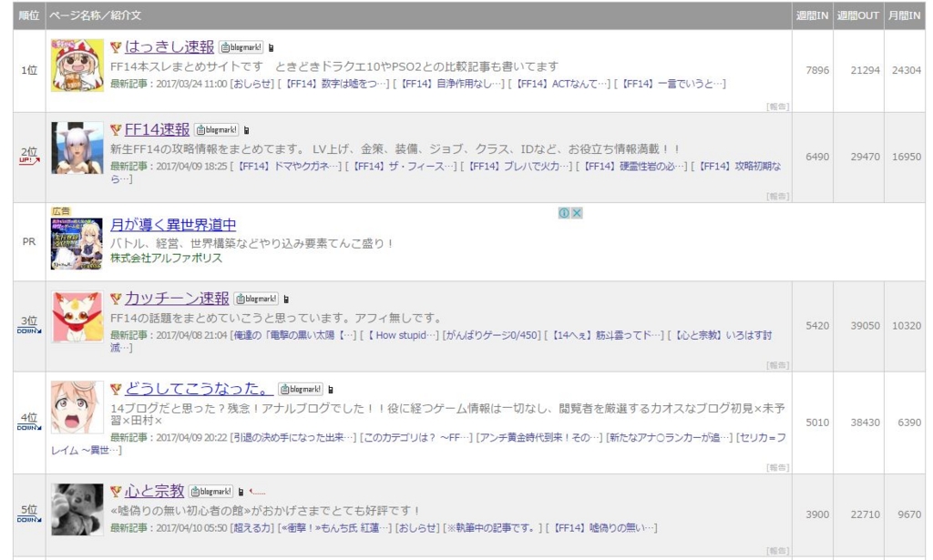Click the blogmark button next to カッチーン速報
The width and height of the screenshot is (933, 560).
click(x=256, y=299)
